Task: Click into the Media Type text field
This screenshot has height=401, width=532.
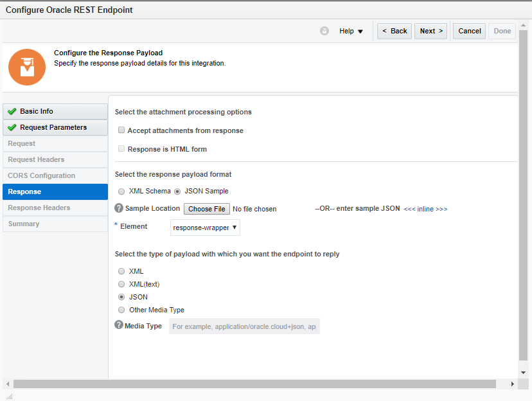Action: (x=244, y=326)
